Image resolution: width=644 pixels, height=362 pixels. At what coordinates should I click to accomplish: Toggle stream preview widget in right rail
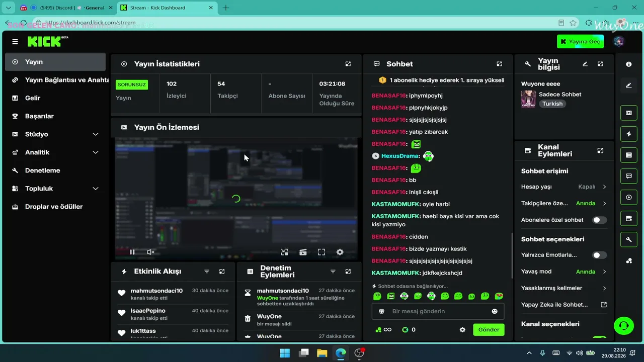(629, 113)
